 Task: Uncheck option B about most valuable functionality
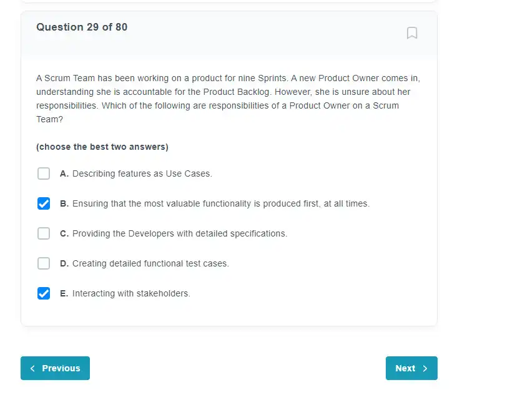click(44, 203)
